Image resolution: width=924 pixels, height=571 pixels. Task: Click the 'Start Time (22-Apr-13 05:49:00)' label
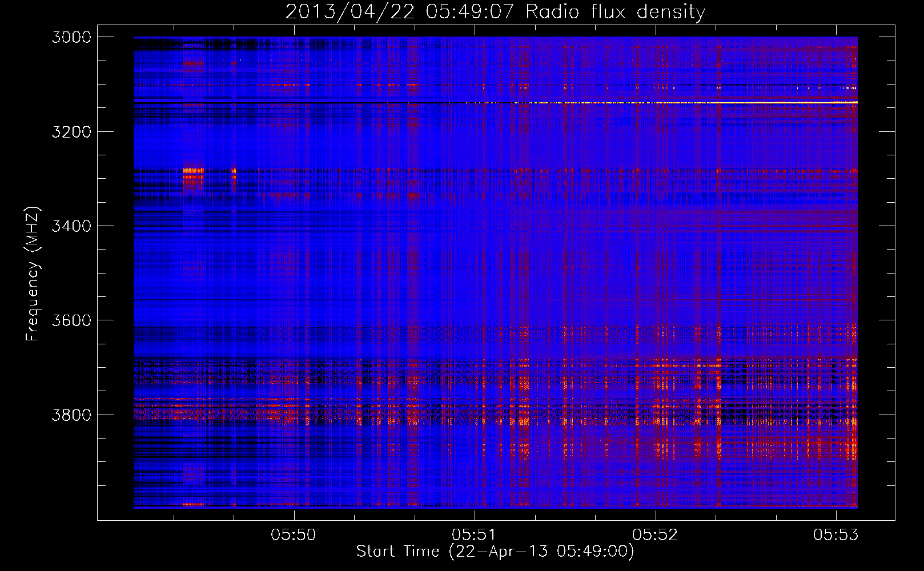point(495,552)
